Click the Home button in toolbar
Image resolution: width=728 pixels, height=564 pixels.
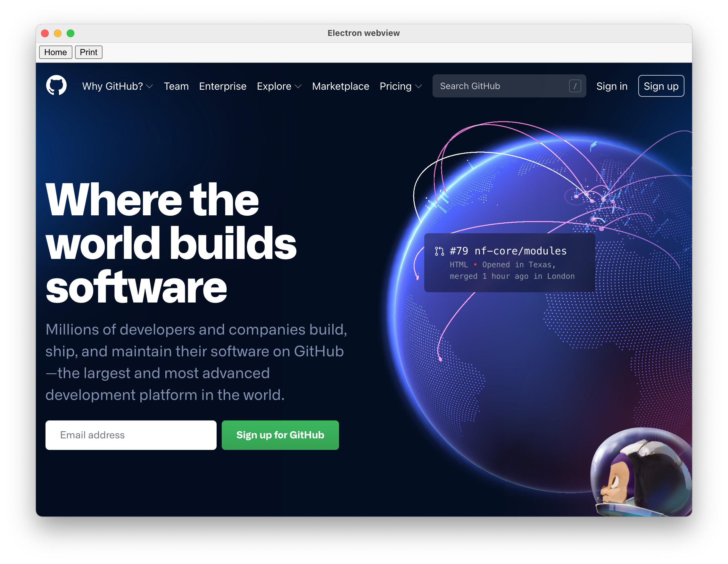coord(55,53)
